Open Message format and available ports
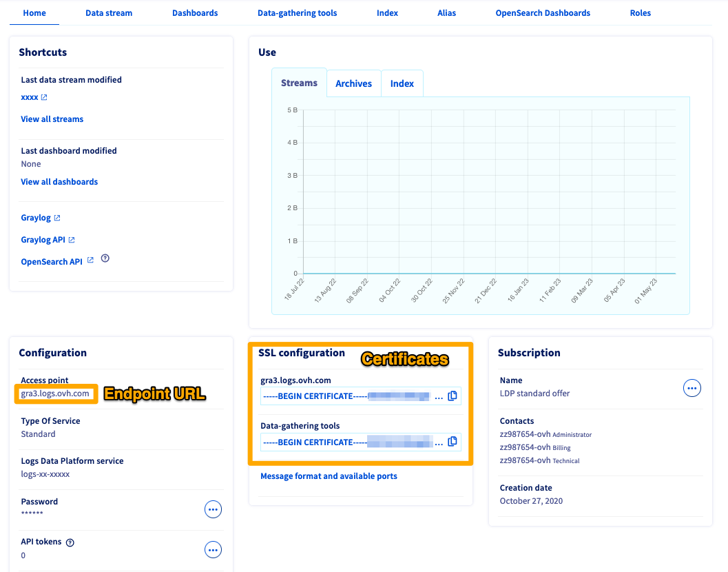 (329, 476)
